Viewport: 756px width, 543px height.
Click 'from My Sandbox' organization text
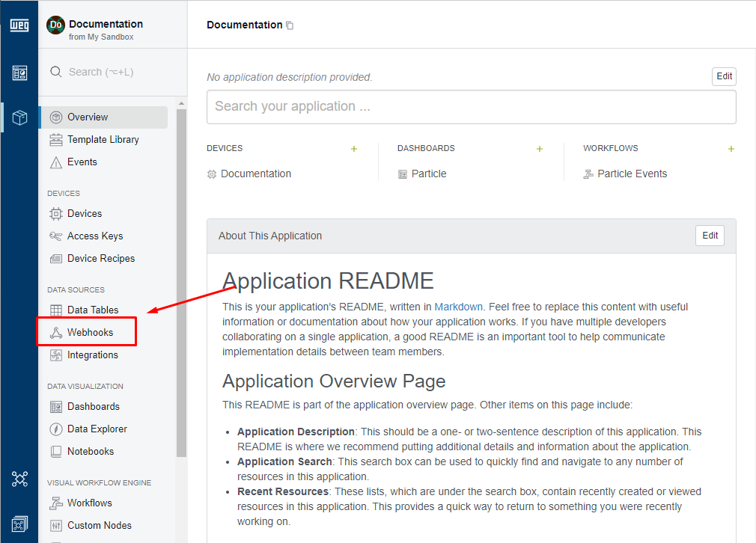(101, 37)
